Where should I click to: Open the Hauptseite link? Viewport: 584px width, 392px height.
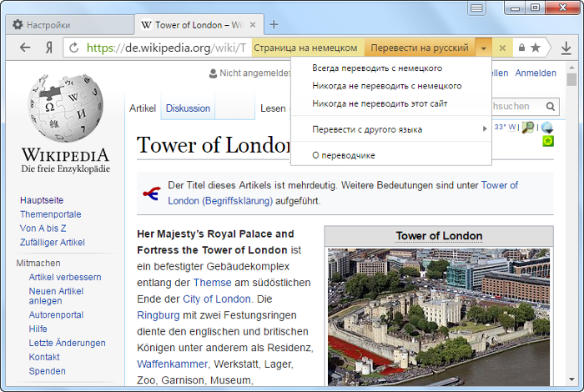(x=42, y=200)
